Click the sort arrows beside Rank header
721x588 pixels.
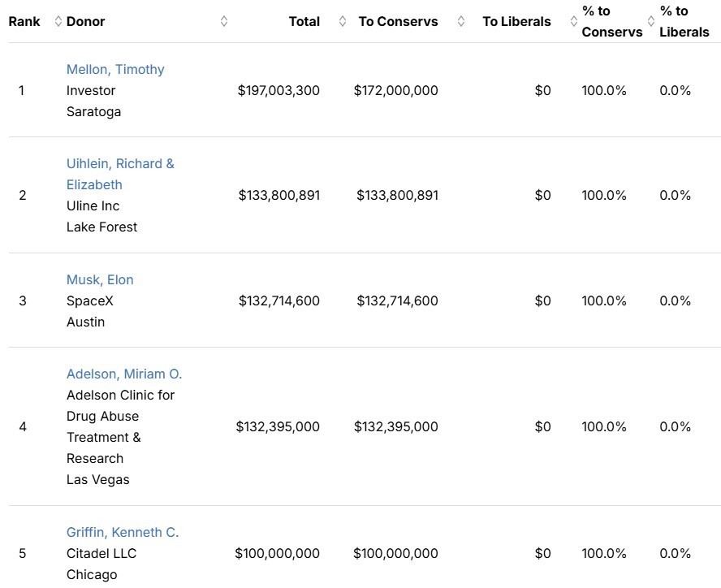(58, 22)
